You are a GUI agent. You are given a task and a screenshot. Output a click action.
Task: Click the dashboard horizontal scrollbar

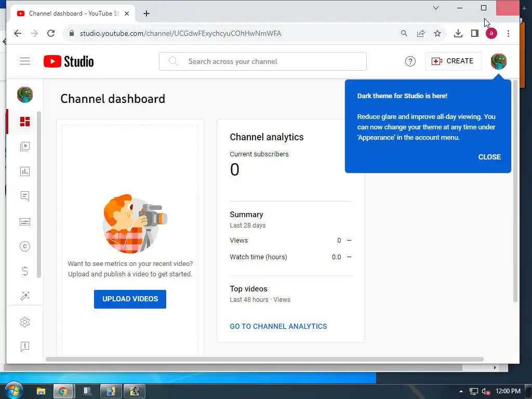tap(264, 359)
